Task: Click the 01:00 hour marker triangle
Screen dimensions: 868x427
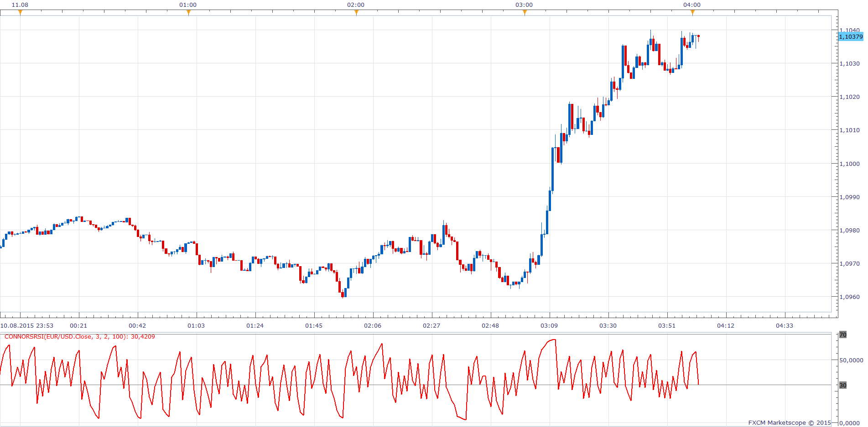Action: tap(188, 12)
